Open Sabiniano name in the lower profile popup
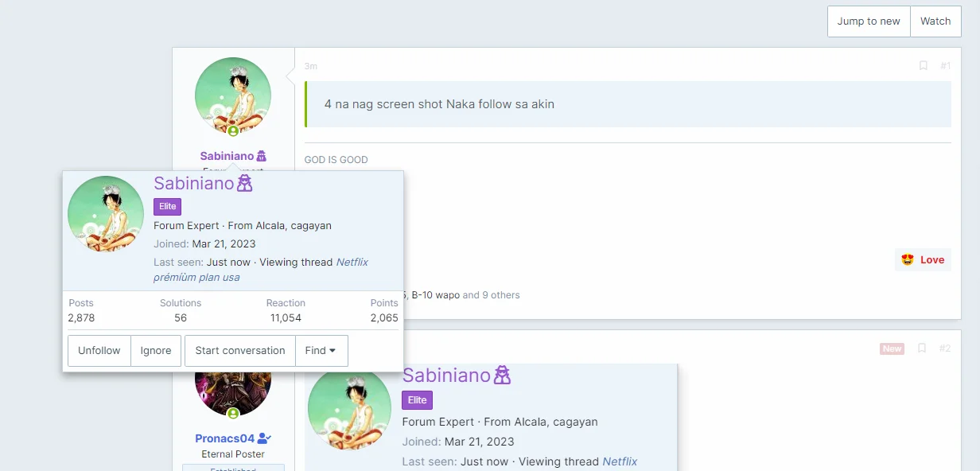This screenshot has width=980, height=471. click(446, 376)
